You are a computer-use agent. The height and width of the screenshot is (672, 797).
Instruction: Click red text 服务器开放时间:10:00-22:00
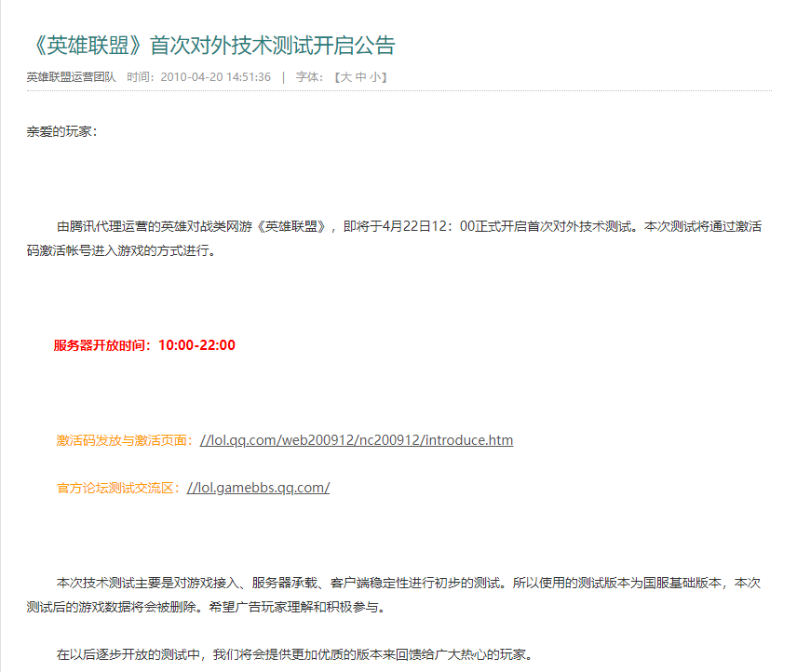point(144,345)
